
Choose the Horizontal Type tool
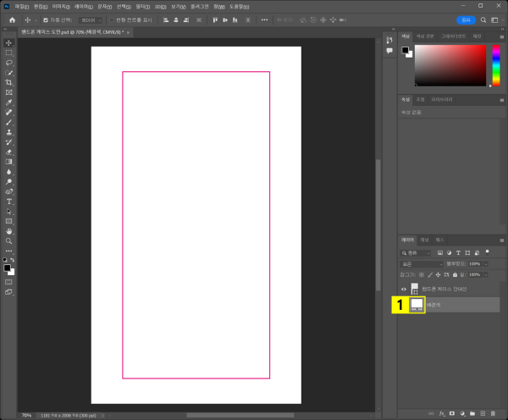click(x=9, y=202)
